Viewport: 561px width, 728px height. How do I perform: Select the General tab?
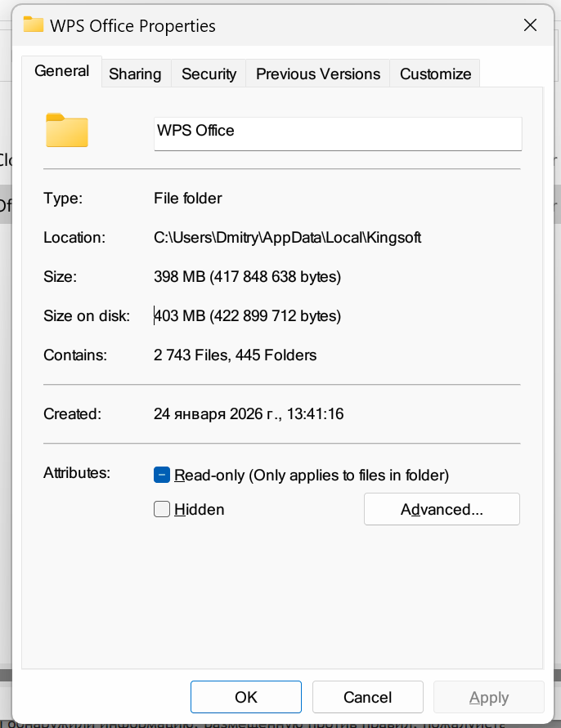click(62, 71)
